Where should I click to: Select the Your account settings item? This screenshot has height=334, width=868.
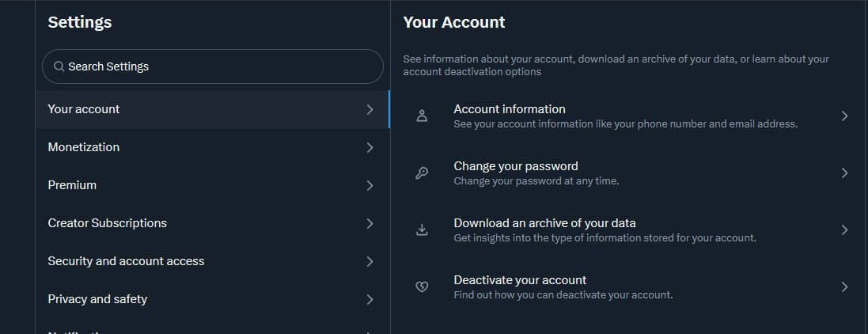[213, 110]
